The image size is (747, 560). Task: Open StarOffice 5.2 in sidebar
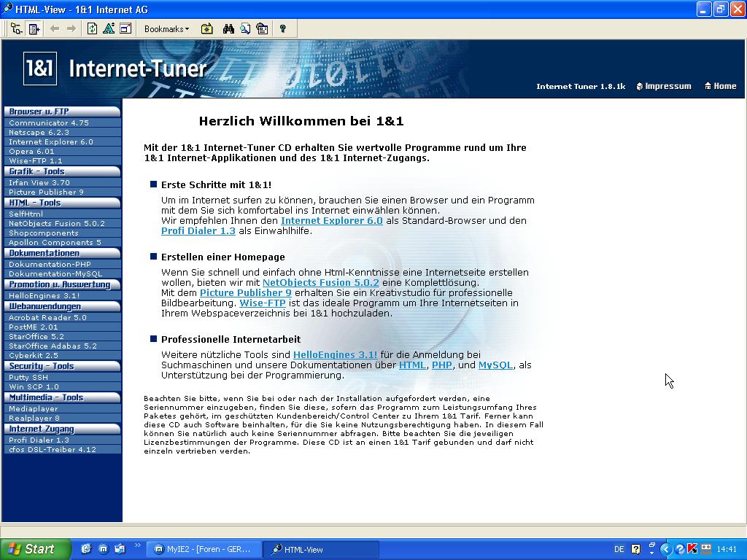click(62, 337)
